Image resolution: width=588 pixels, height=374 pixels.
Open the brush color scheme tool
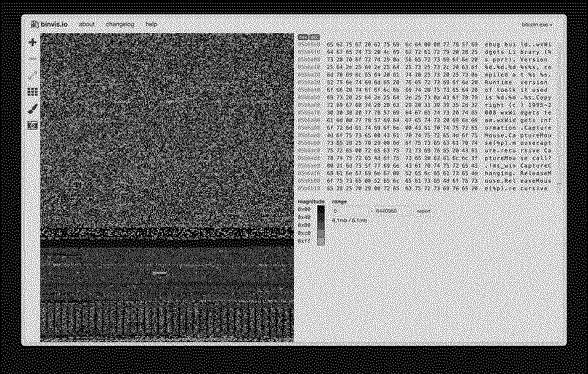tap(32, 109)
